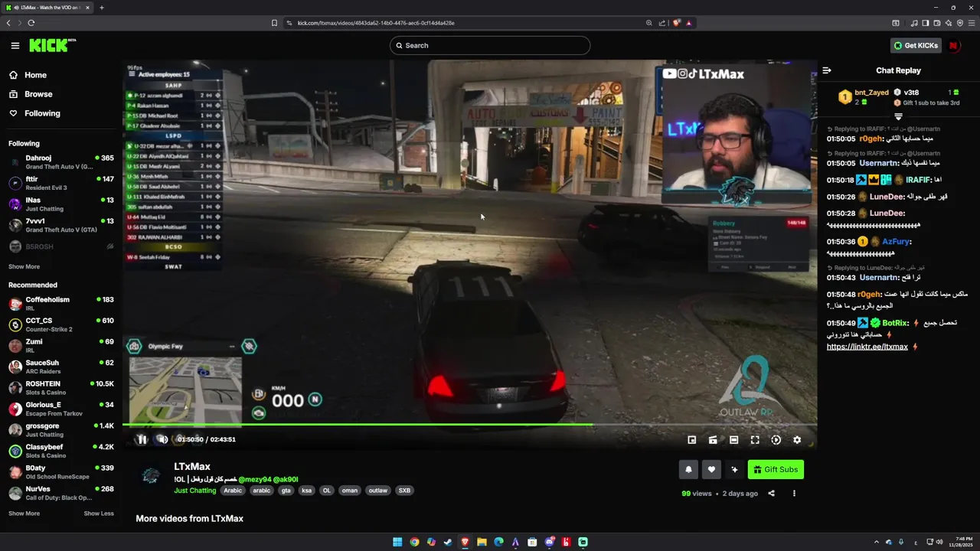Open the INas followed channel

click(x=61, y=204)
